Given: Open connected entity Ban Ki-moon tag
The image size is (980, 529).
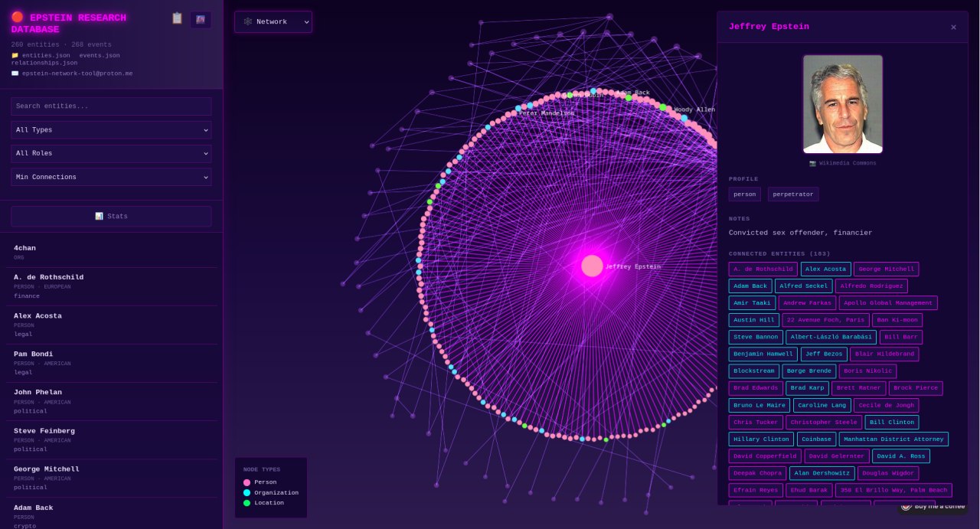Looking at the screenshot, I should pos(897,320).
